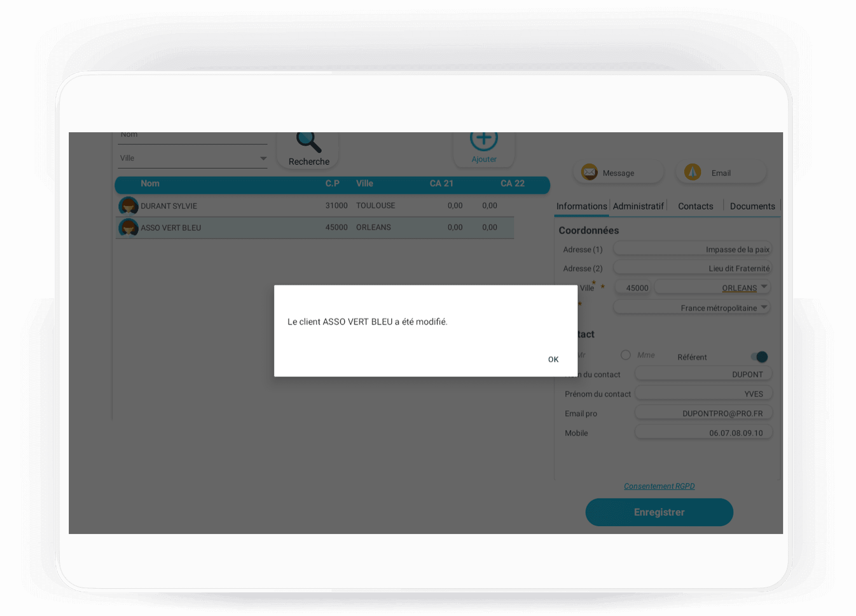The image size is (856, 616).
Task: Click DURANT SYLVIE avatar icon
Action: [x=128, y=205]
